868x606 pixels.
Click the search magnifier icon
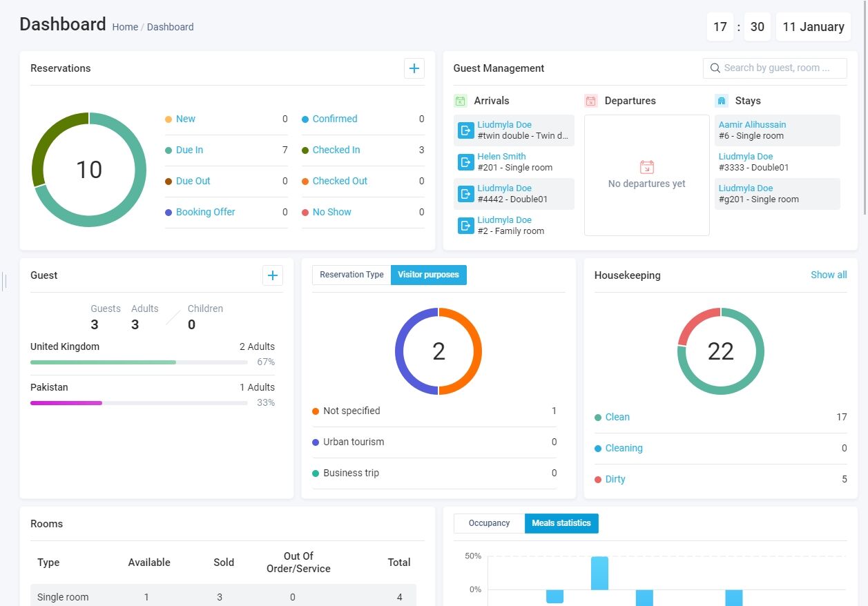pyautogui.click(x=715, y=68)
